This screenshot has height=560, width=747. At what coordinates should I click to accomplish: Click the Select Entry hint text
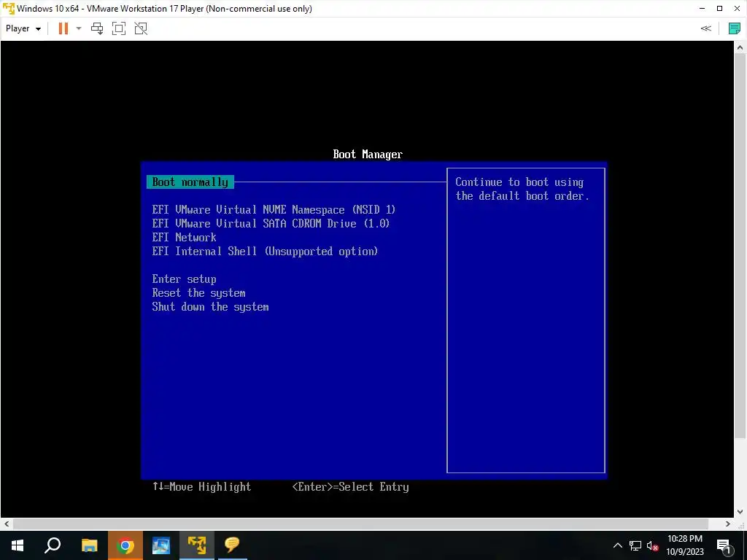point(351,486)
